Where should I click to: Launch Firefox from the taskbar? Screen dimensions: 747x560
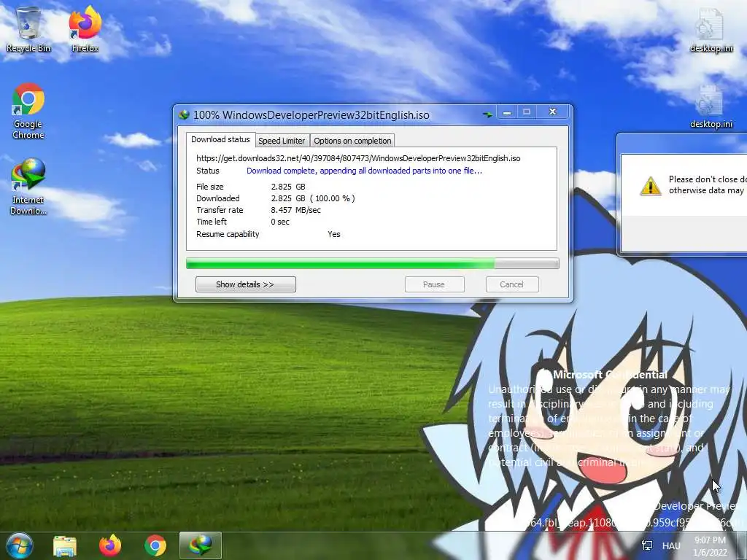tap(110, 545)
